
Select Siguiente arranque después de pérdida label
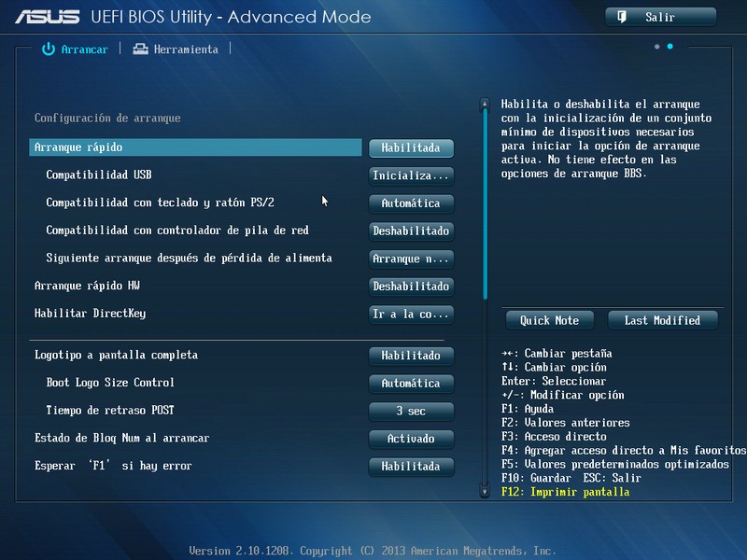pos(189,258)
